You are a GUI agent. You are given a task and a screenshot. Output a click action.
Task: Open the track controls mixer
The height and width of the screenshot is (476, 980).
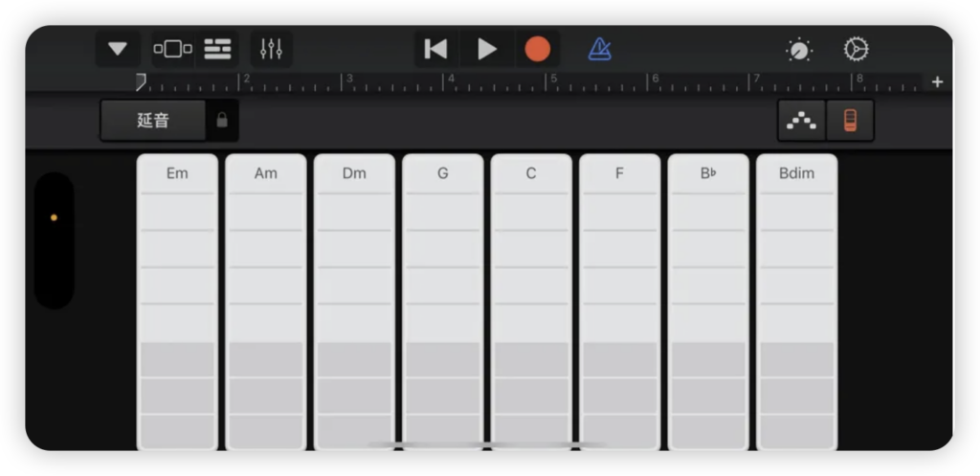pos(271,49)
